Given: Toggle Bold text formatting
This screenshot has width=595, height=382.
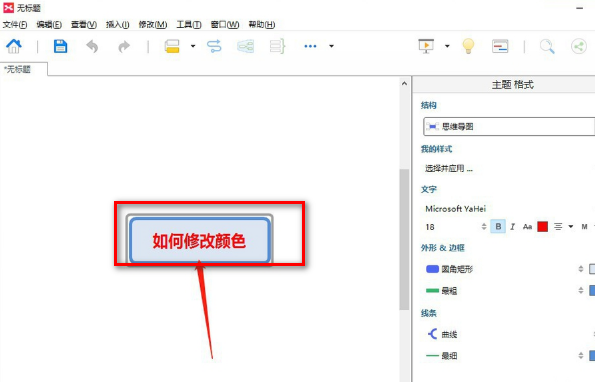Looking at the screenshot, I should (498, 227).
